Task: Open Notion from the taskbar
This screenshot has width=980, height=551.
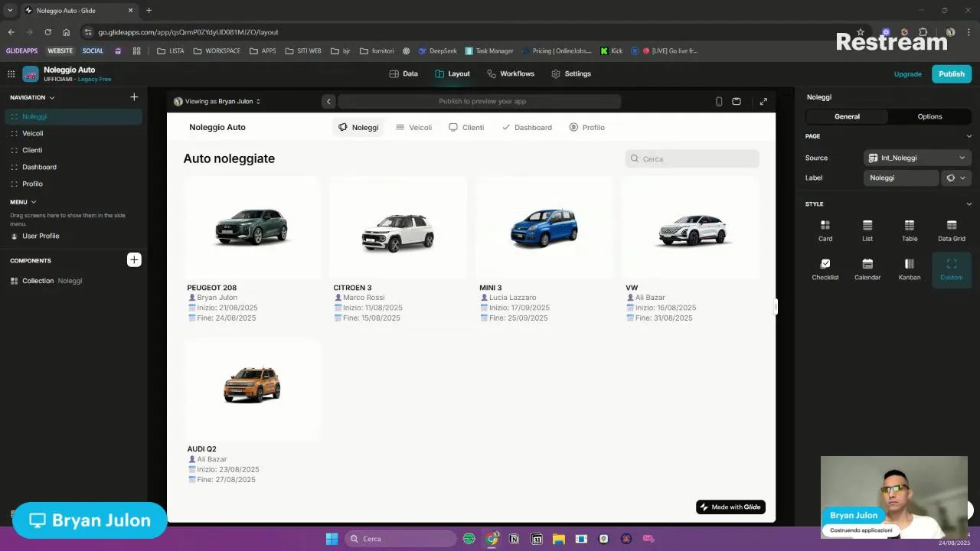Action: point(514,539)
